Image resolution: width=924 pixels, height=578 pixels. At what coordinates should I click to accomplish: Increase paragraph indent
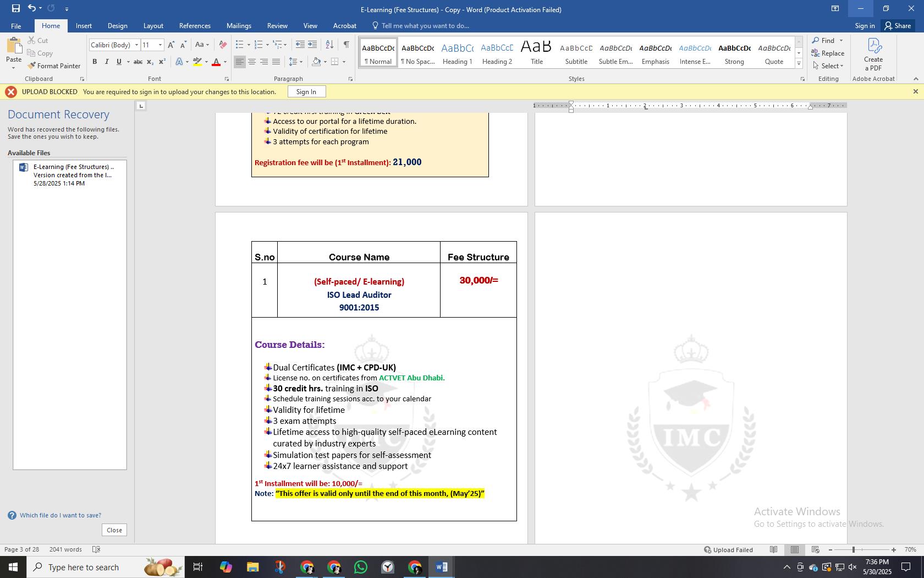pos(312,45)
